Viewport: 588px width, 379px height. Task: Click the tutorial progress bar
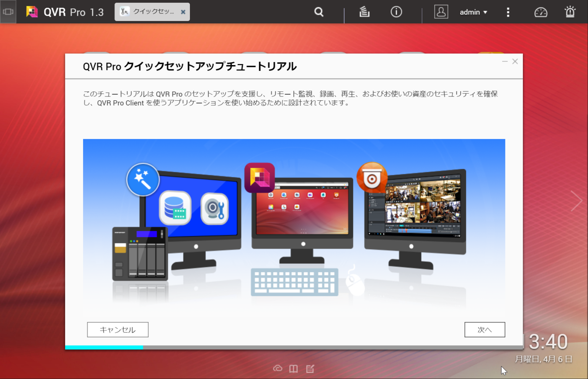(294, 347)
